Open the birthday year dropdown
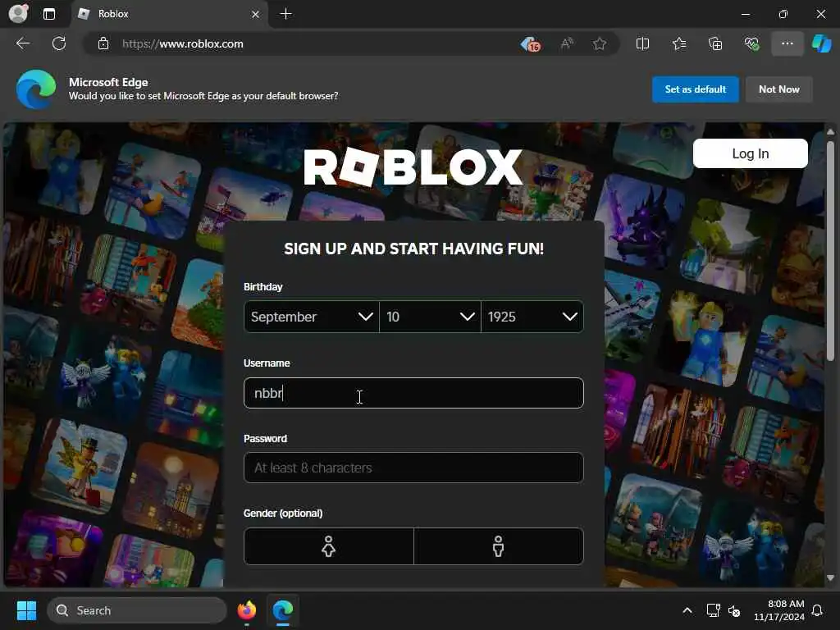Viewport: 840px width, 630px height. pos(532,317)
